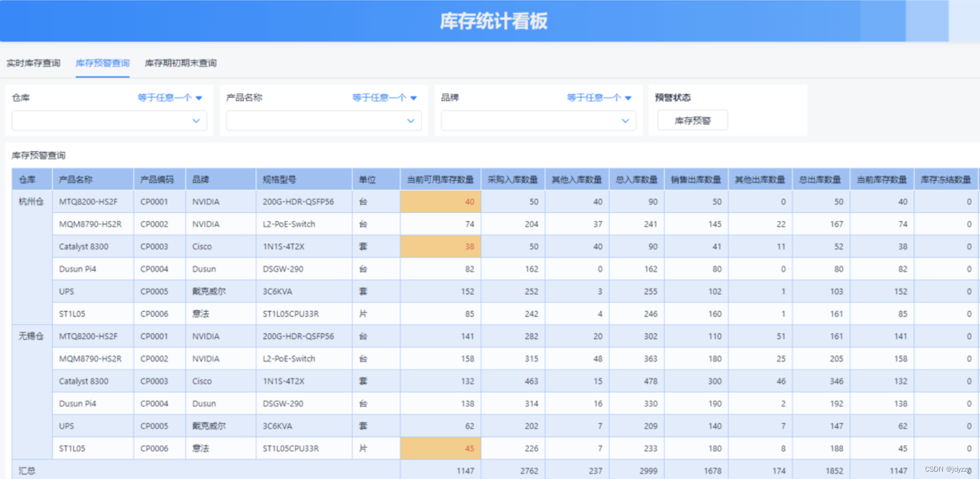This screenshot has width=980, height=479.
Task: Click the 总出库数量 column header
Action: [821, 180]
